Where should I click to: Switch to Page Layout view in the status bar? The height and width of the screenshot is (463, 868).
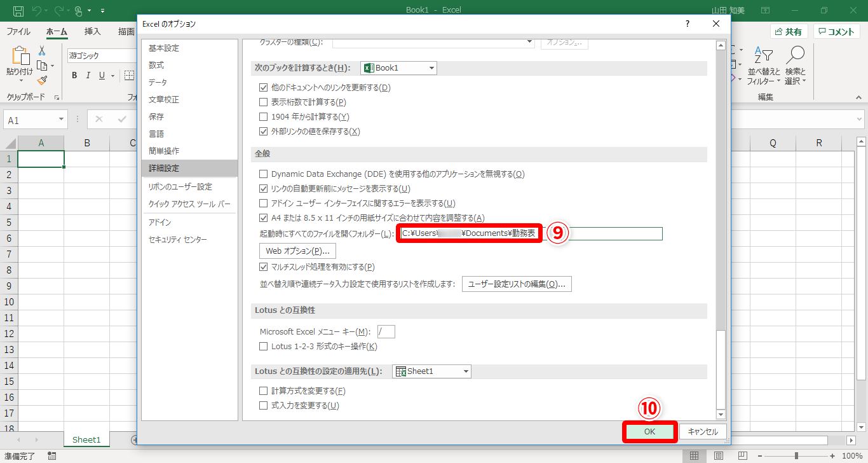tap(718, 456)
